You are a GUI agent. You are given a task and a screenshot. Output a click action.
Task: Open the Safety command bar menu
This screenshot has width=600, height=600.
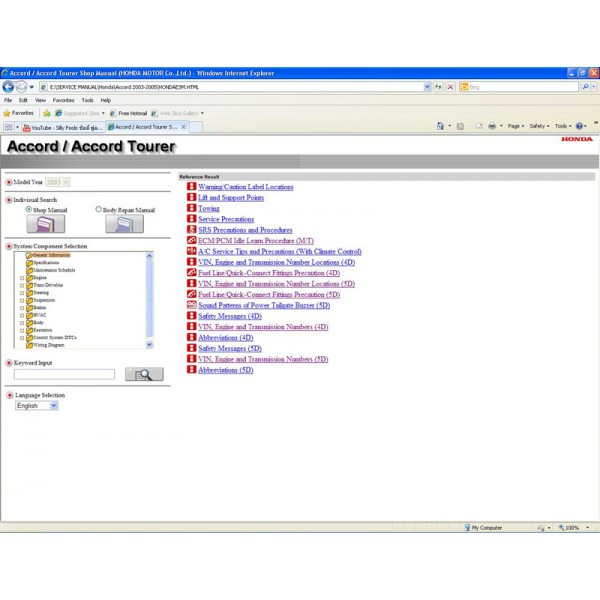tap(539, 126)
